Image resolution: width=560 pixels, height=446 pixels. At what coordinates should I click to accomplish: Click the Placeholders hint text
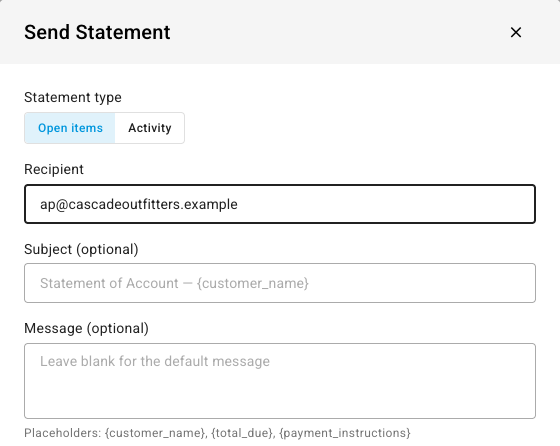click(x=217, y=433)
